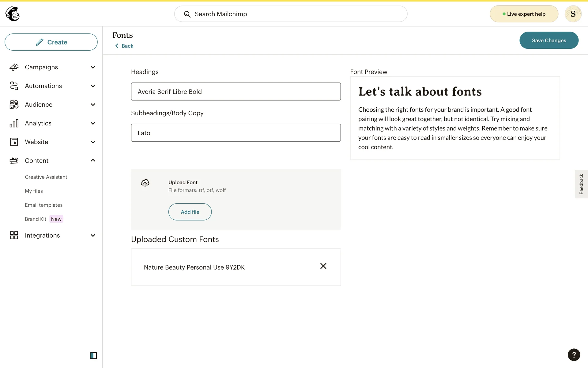Screen dimensions: 588x368
Task: Click the Save Changes button
Action: [x=548, y=40]
